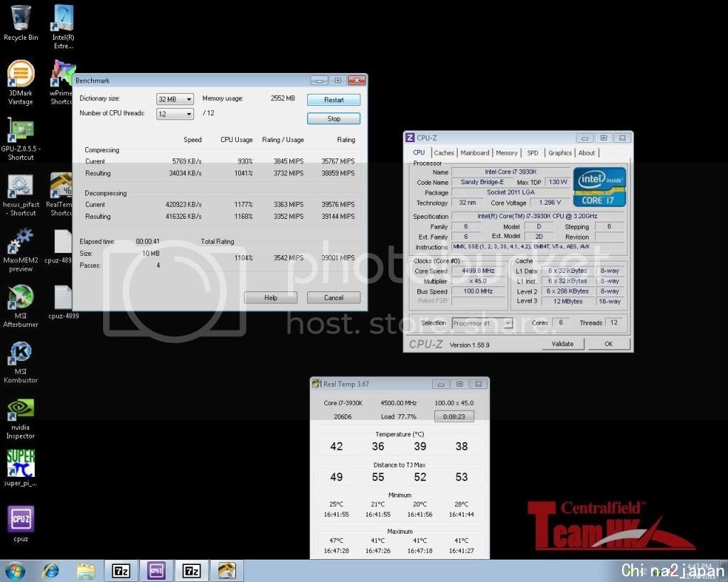Click the CPU-Z title bar logo icon

[409, 138]
